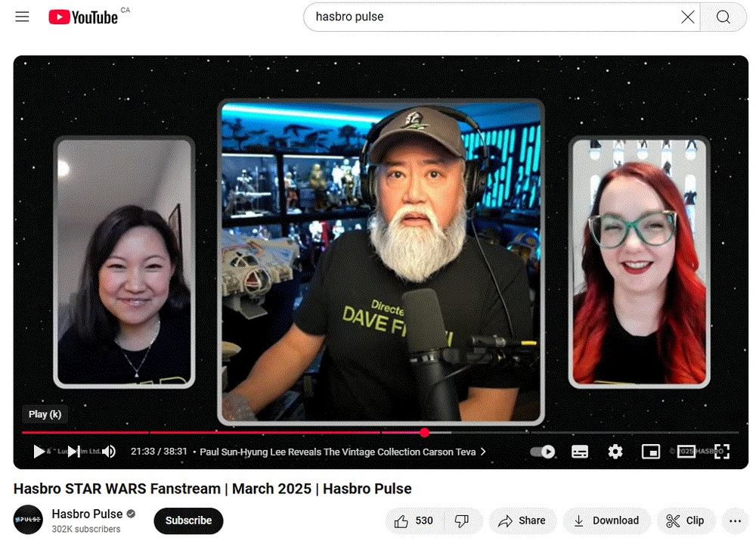Toggle the autoplay switch

[542, 452]
